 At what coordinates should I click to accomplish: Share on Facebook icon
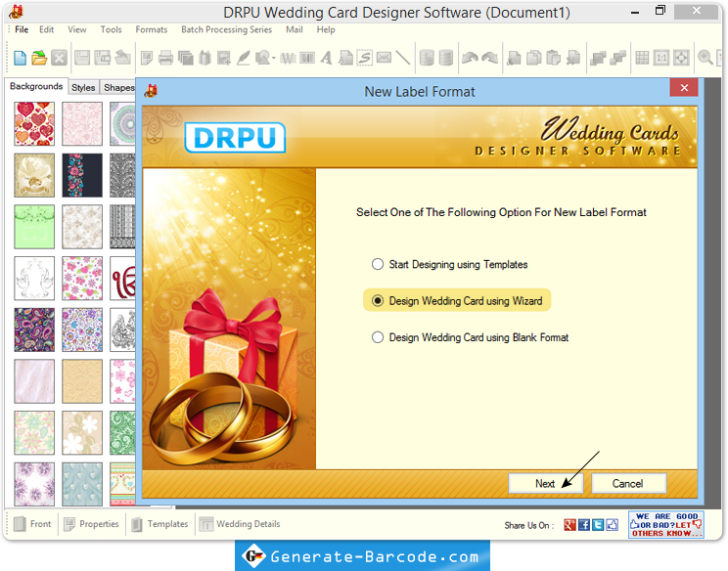coord(584,525)
